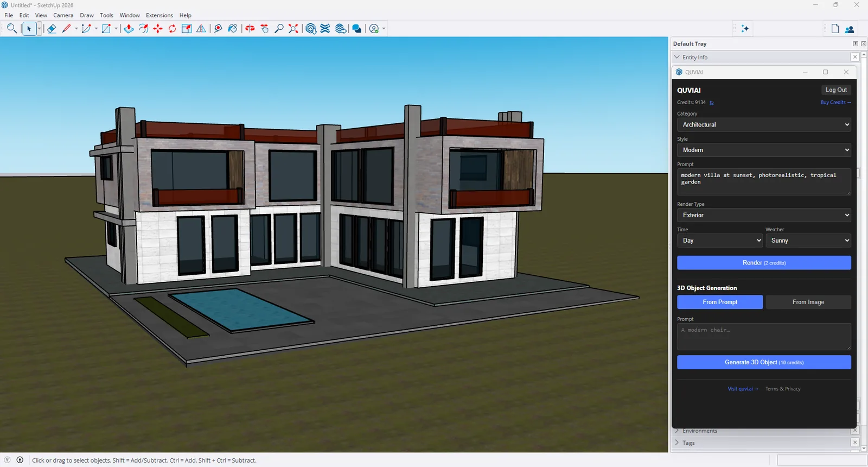Open the account icon dropdown arrow
Image resolution: width=868 pixels, height=467 pixels.
pos(384,29)
